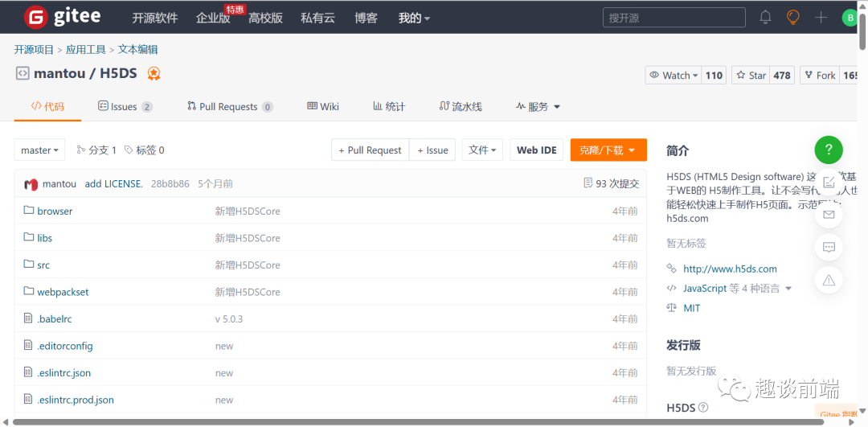Switch to the 代码 tab
The image size is (868, 427).
47,106
